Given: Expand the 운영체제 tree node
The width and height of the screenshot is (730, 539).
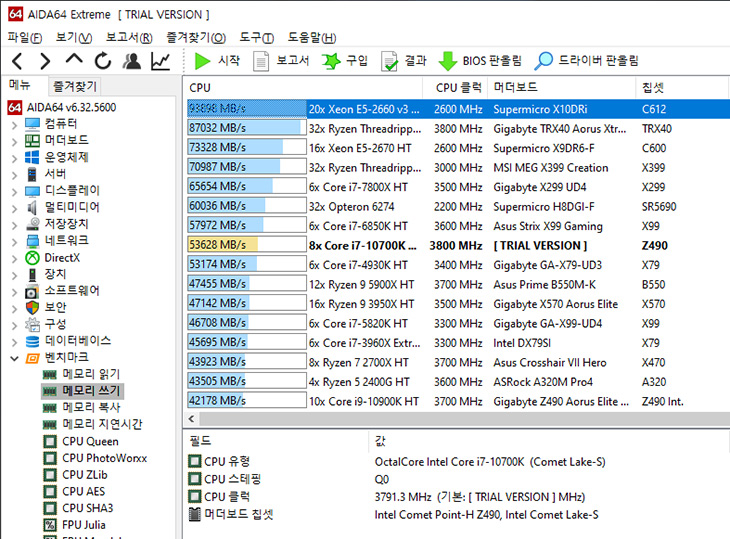Looking at the screenshot, I should (x=14, y=158).
